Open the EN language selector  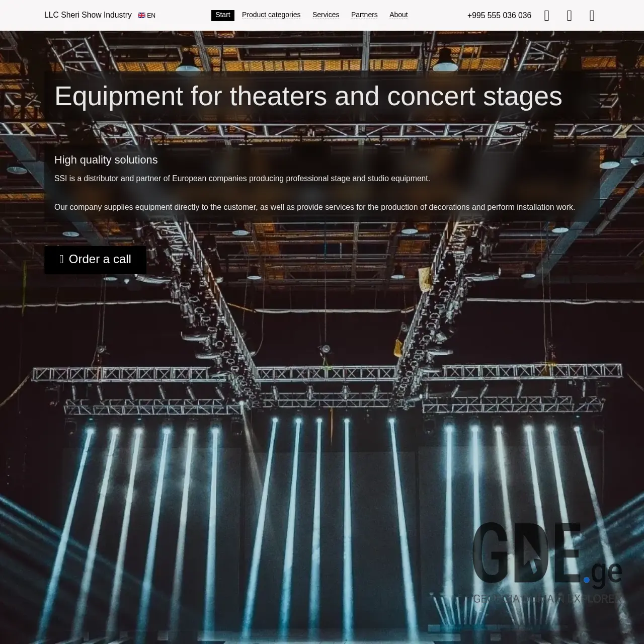pyautogui.click(x=147, y=15)
